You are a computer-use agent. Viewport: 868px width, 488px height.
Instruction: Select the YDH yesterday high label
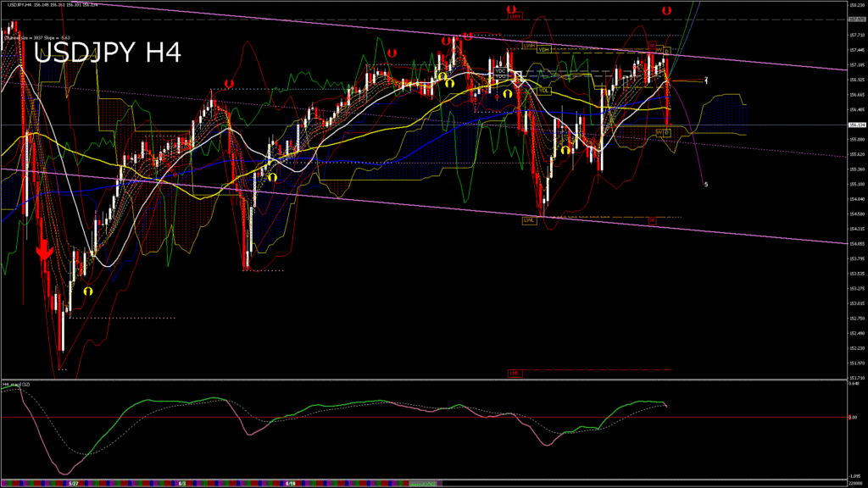click(544, 50)
